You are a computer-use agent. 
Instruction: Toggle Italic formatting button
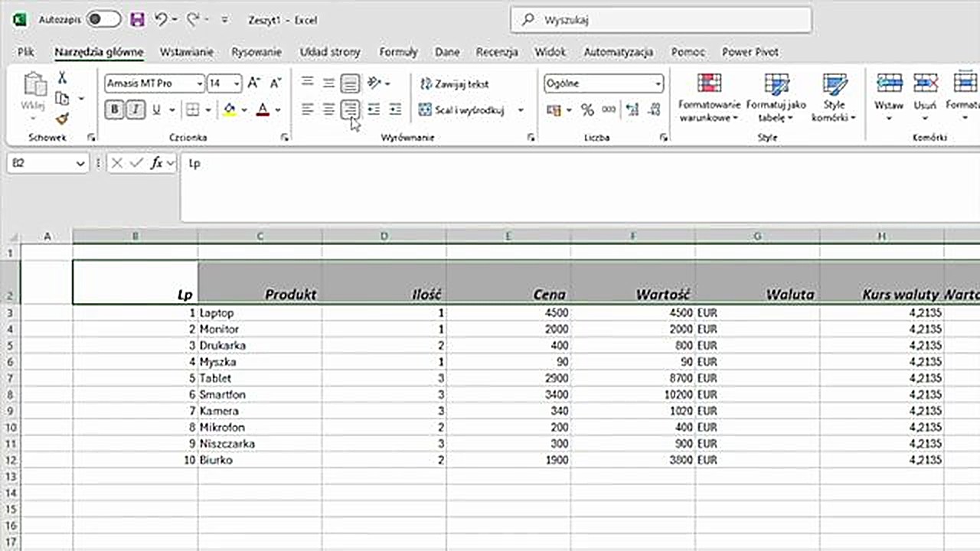[136, 110]
